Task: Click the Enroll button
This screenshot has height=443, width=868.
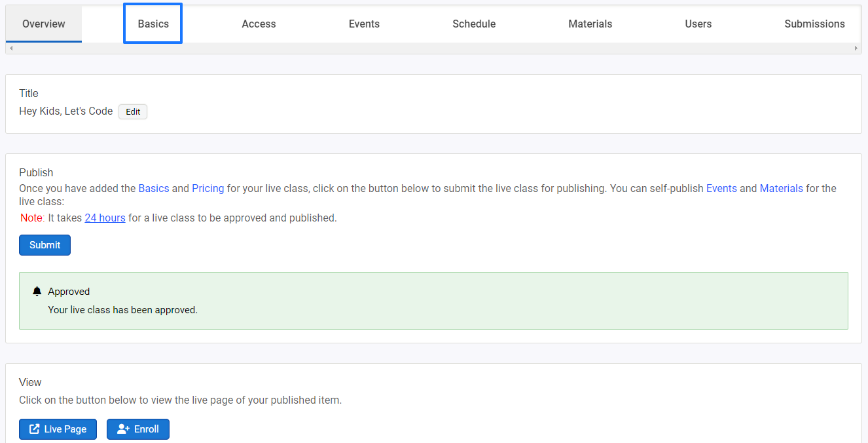Action: [x=138, y=429]
